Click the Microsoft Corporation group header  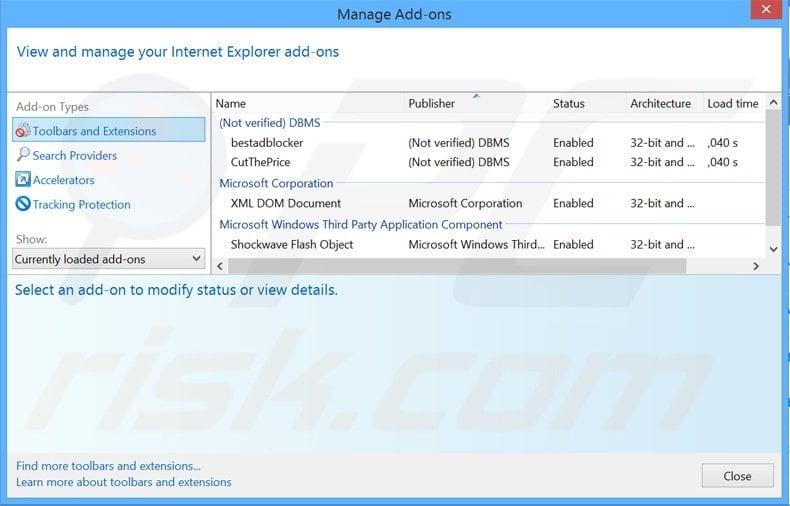276,183
